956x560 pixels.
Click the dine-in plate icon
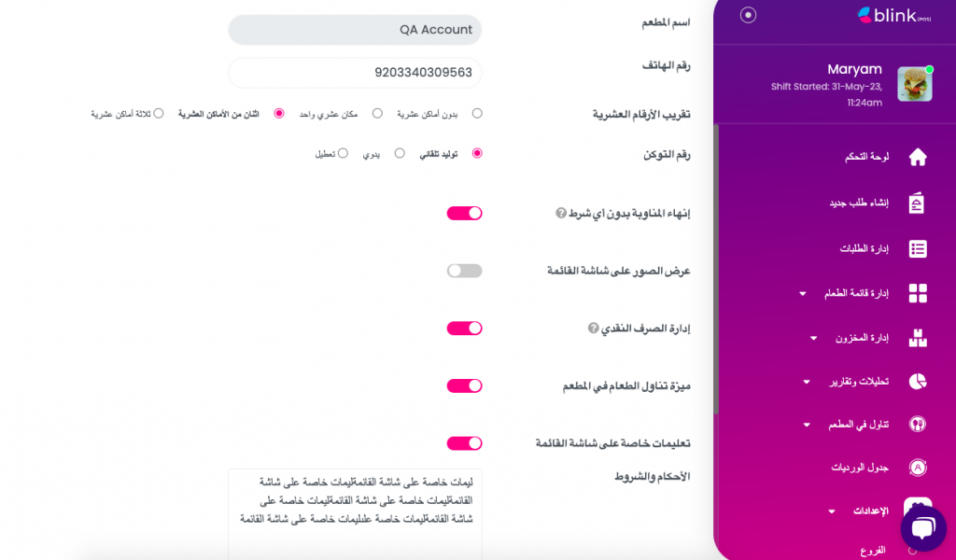(x=918, y=424)
